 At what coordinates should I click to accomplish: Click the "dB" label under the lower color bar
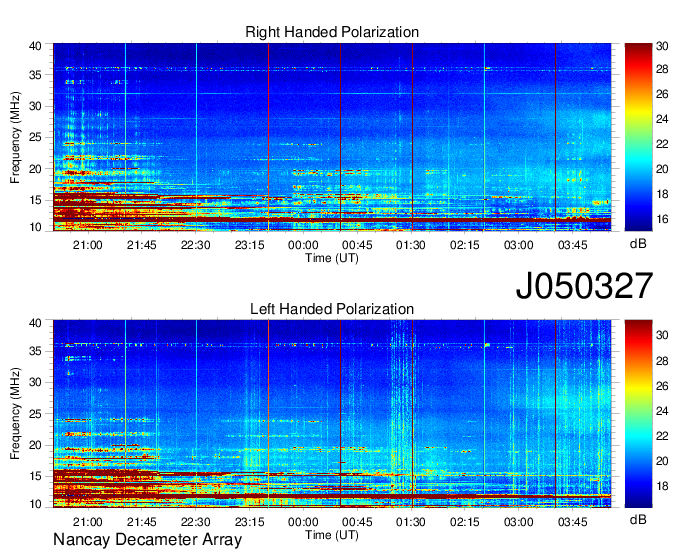pos(638,520)
